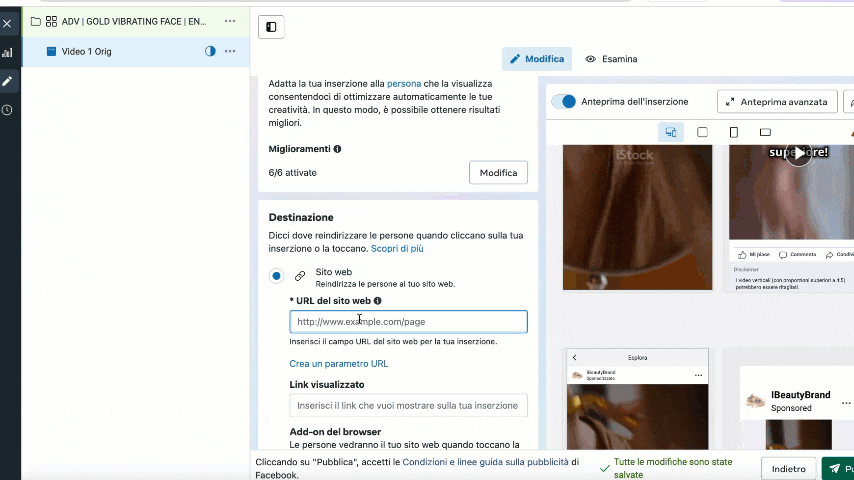This screenshot has width=854, height=480.
Task: Click the half-circle status icon beside Video 1 Orig
Action: click(210, 51)
